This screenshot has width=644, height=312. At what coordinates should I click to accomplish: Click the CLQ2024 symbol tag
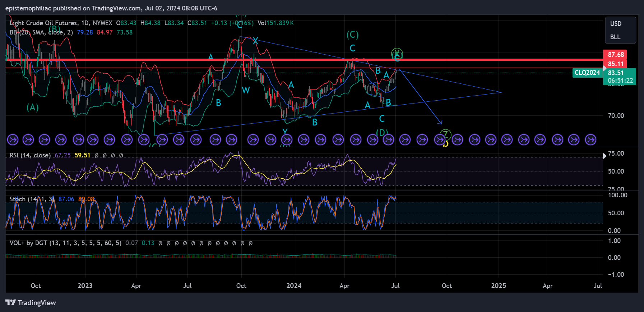tap(587, 73)
